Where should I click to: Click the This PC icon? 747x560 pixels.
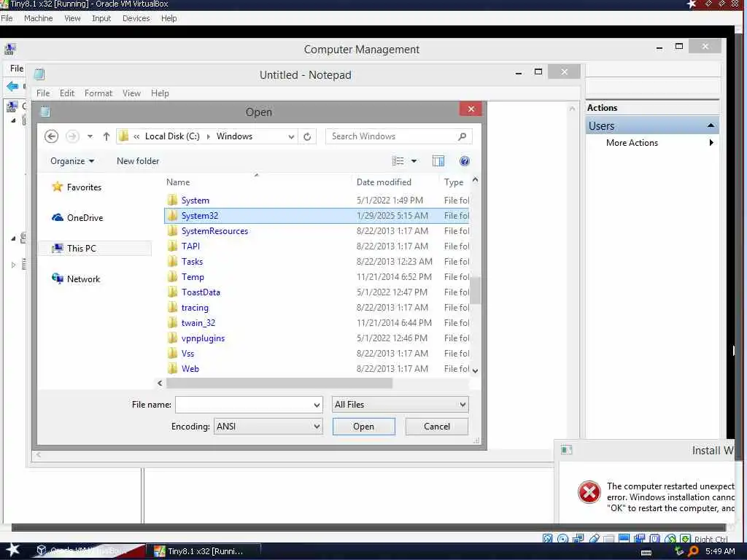[57, 248]
